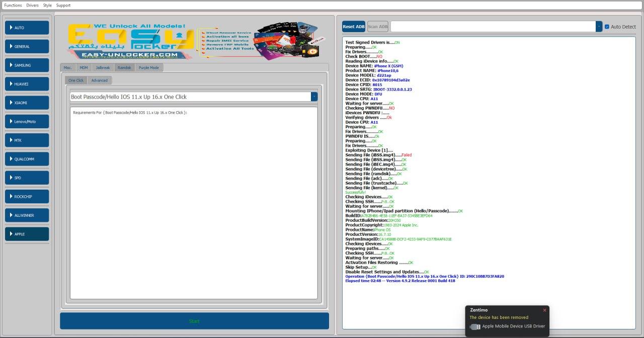Click 'The device has been removed' message
This screenshot has width=644, height=338.
499,317
